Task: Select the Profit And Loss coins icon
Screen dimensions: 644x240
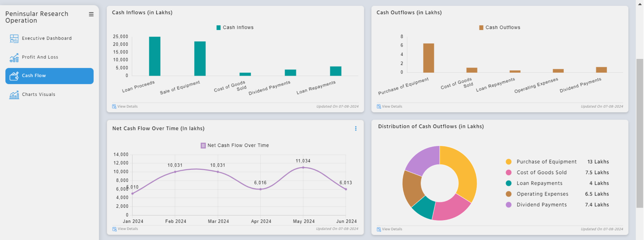Action: (x=14, y=57)
